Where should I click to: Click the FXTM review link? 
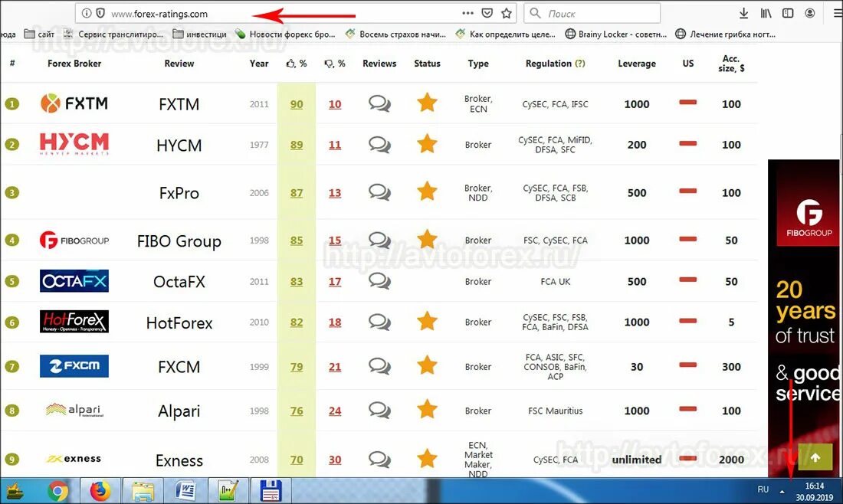pyautogui.click(x=179, y=103)
